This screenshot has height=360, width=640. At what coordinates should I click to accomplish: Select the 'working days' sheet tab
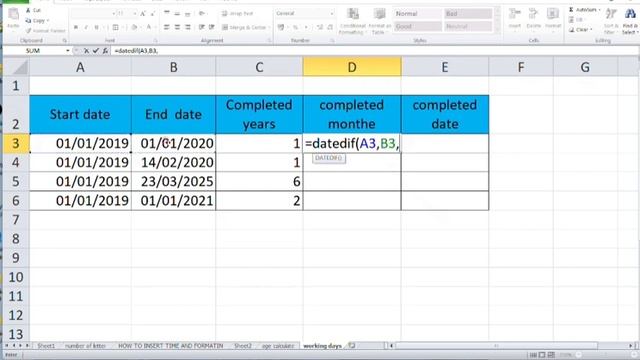pos(322,346)
